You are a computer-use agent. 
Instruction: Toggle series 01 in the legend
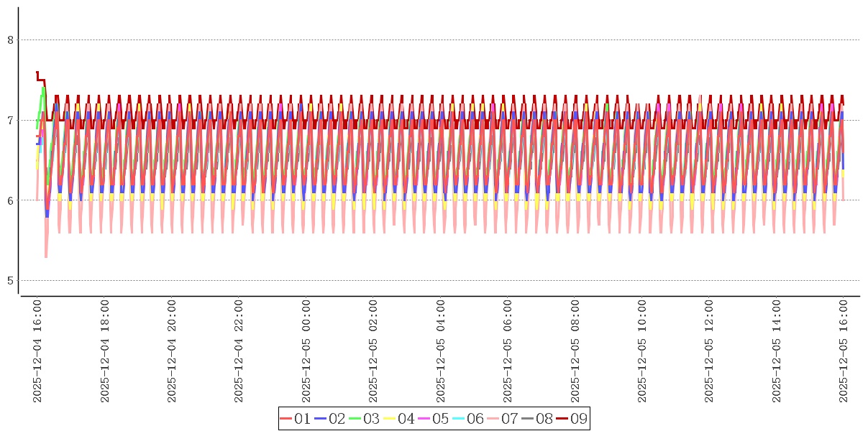[296, 419]
